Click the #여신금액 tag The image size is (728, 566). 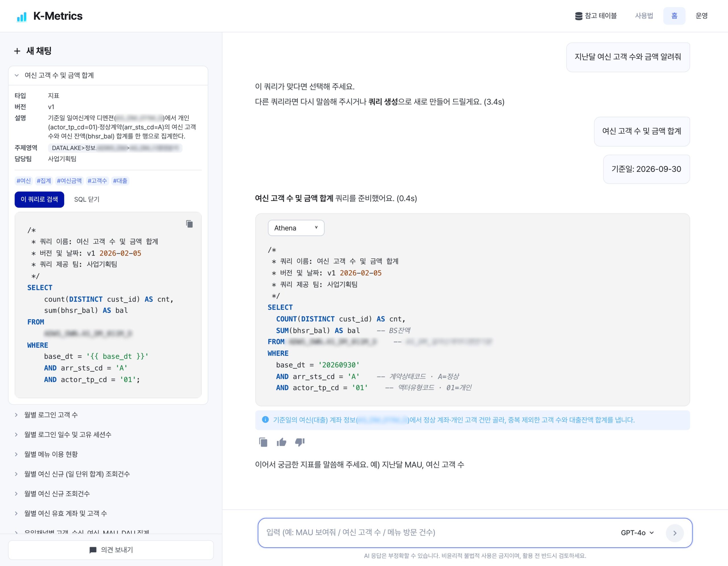69,181
